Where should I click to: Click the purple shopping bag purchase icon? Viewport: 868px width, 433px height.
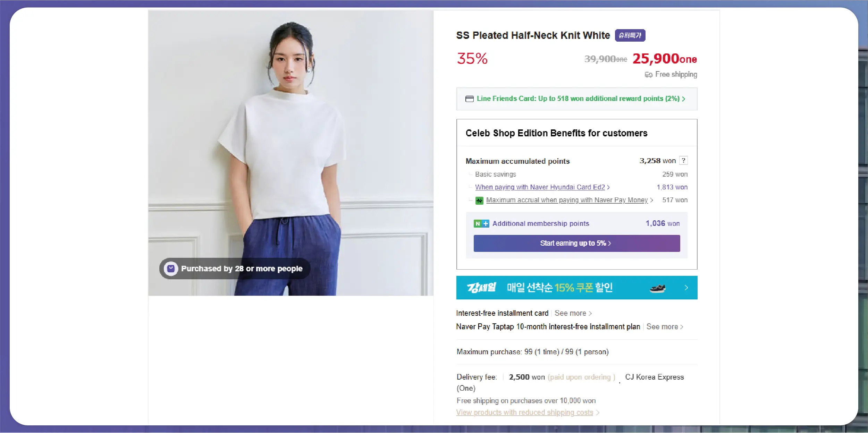[x=171, y=269]
